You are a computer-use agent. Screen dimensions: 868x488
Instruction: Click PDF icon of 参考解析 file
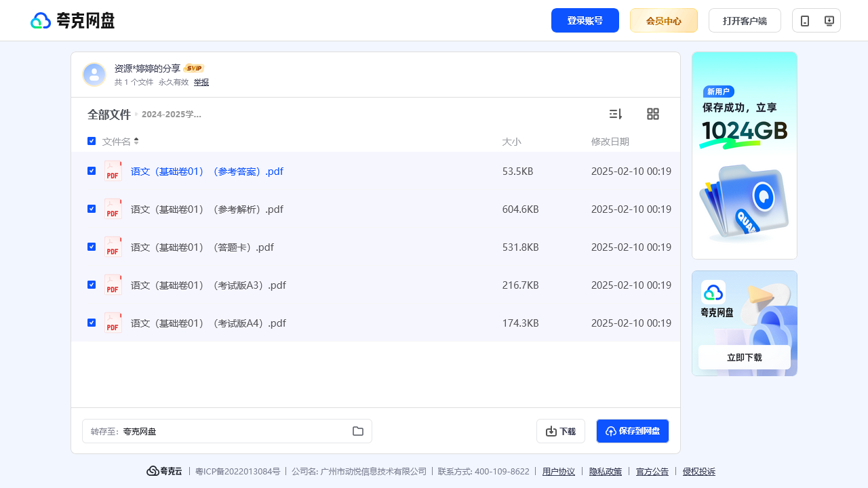113,209
